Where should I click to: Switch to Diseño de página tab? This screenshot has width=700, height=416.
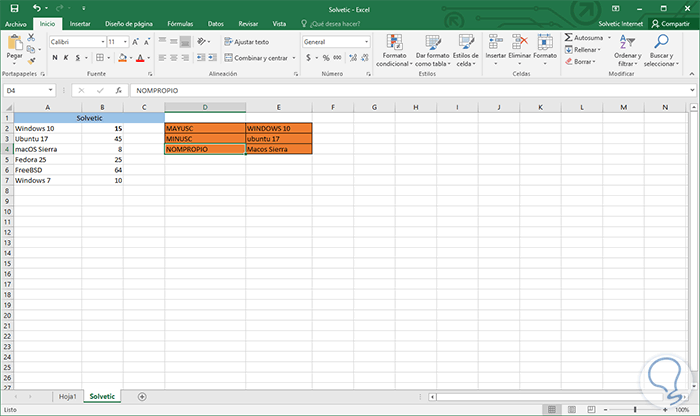pos(129,24)
